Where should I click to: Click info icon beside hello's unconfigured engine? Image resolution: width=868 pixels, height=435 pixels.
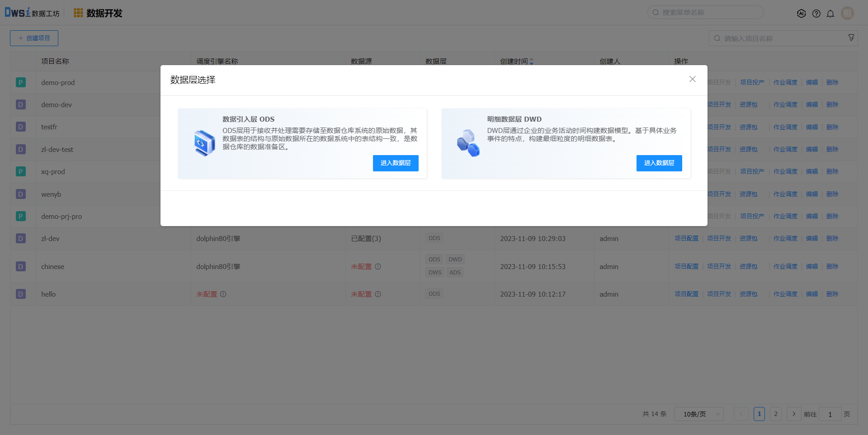click(x=223, y=294)
